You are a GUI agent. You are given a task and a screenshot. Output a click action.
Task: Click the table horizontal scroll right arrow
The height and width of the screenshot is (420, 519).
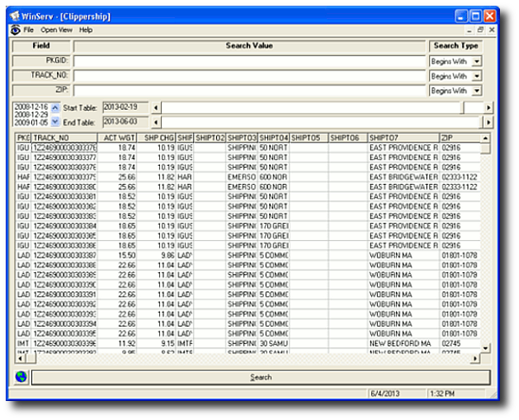475,358
